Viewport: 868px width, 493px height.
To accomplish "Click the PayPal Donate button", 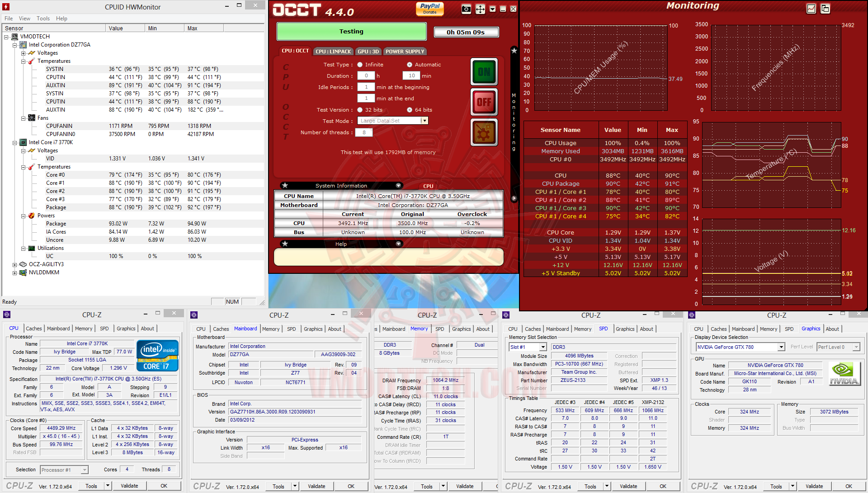I will pyautogui.click(x=429, y=9).
